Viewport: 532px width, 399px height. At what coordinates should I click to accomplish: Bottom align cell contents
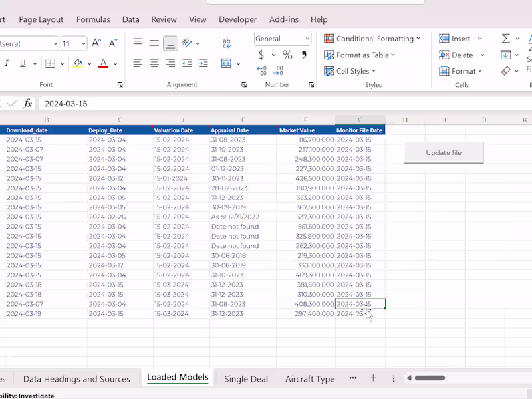tap(170, 43)
